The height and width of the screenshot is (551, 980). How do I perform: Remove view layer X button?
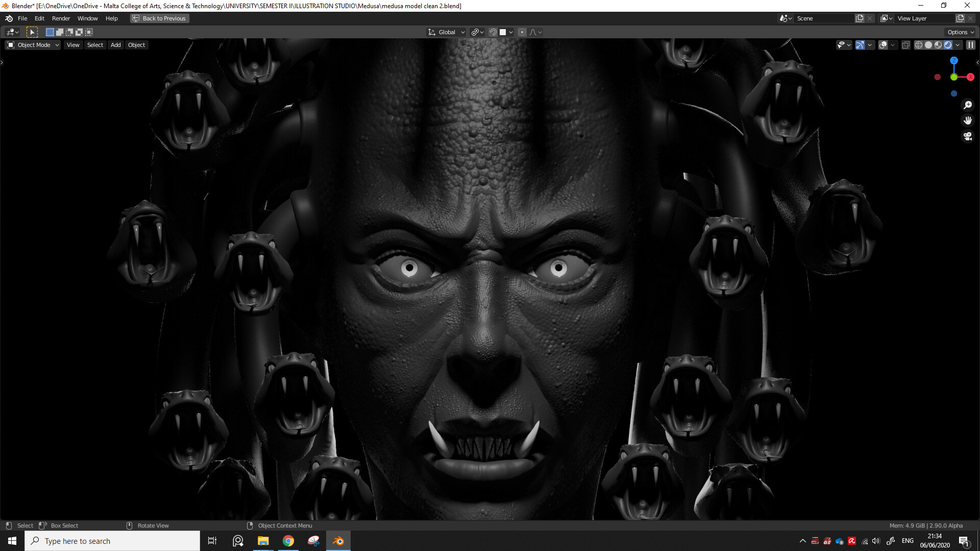tap(970, 18)
